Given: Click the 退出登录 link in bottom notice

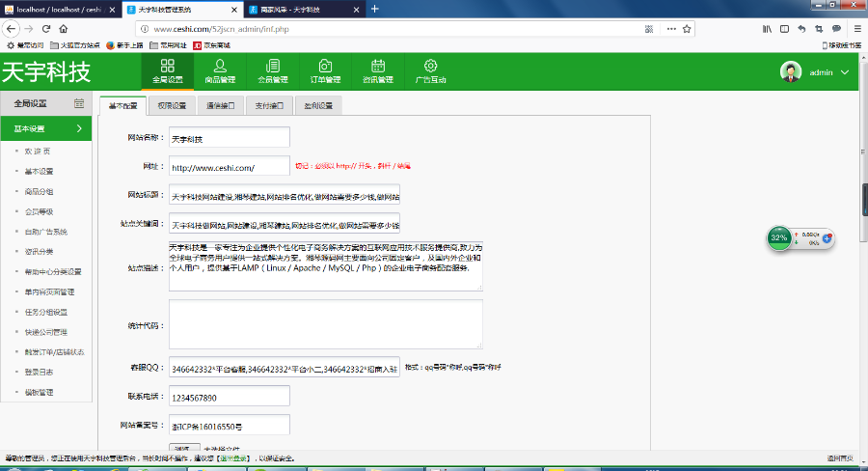Looking at the screenshot, I should tap(232, 458).
